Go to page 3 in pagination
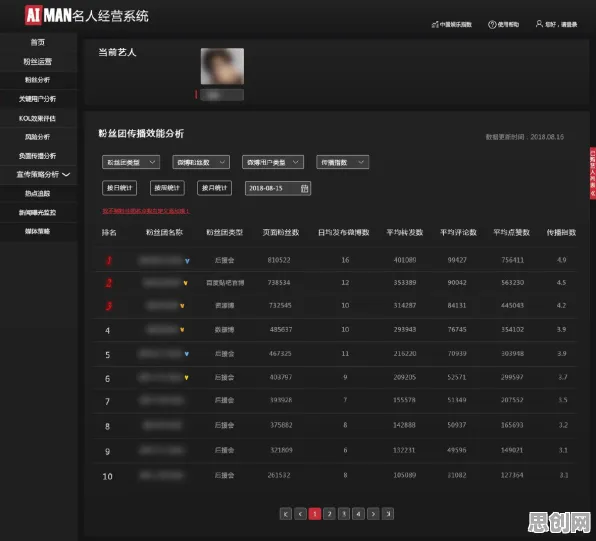The image size is (596, 541). tap(344, 514)
